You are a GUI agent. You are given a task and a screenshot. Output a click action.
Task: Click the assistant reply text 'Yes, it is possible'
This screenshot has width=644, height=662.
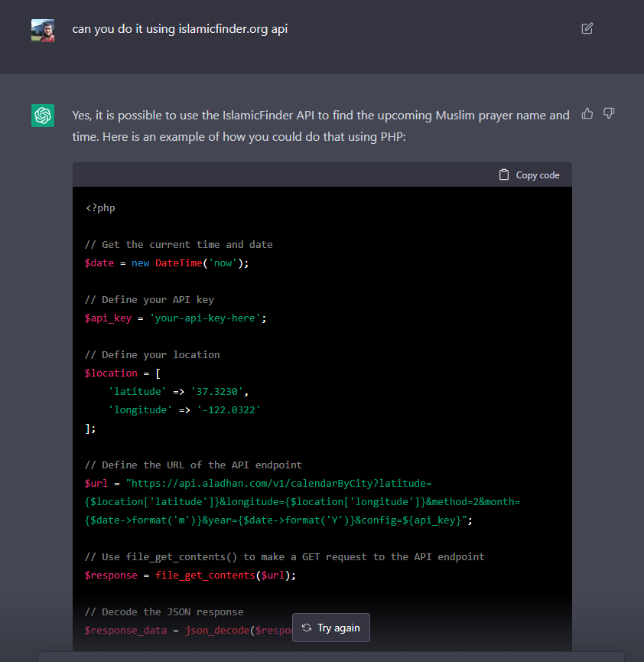320,126
